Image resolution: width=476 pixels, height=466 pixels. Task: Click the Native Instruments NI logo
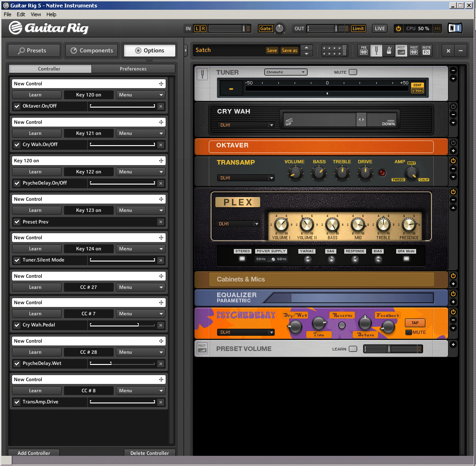(455, 28)
